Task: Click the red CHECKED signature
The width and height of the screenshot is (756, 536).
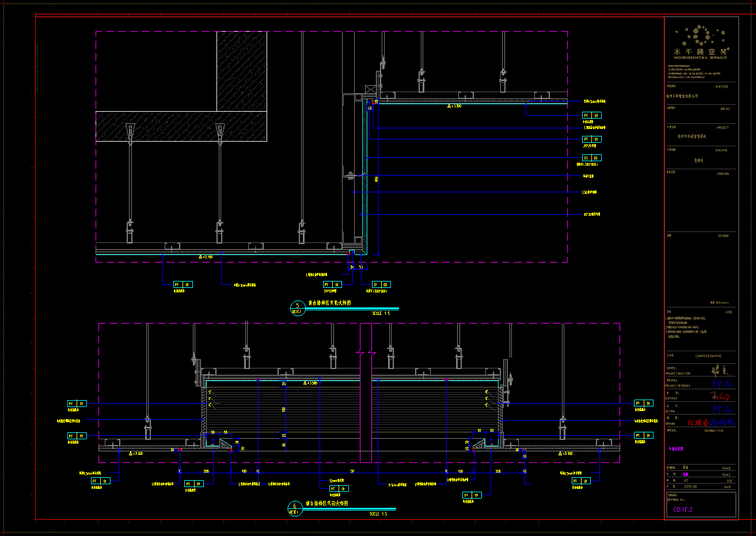Action: [x=721, y=396]
